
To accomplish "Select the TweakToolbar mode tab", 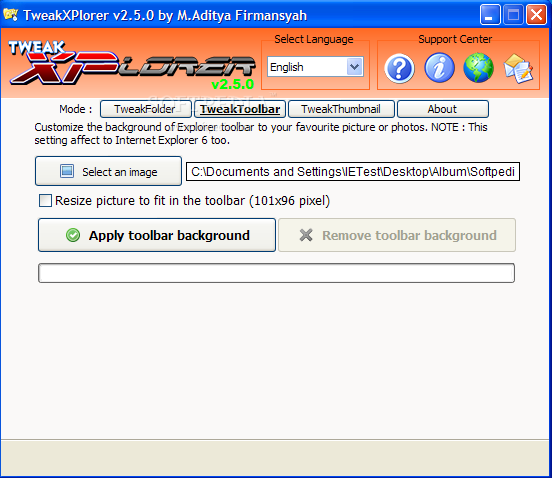I will (x=240, y=109).
